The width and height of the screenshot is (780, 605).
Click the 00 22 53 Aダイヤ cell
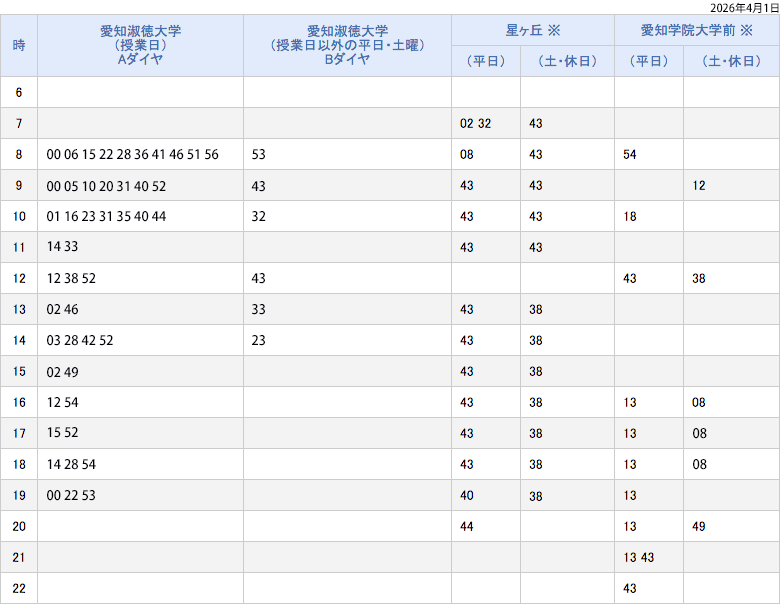tap(72, 496)
